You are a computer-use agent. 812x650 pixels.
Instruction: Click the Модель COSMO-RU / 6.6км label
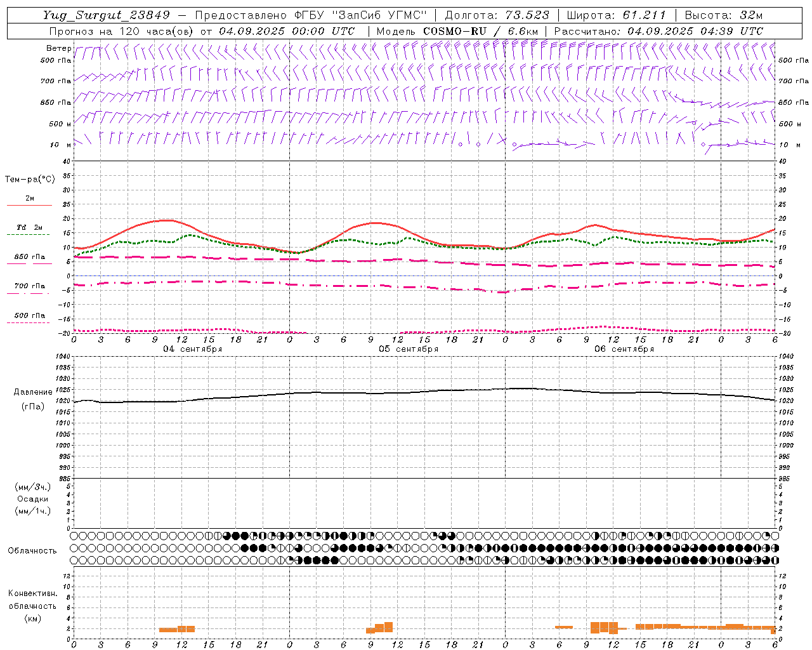457,31
